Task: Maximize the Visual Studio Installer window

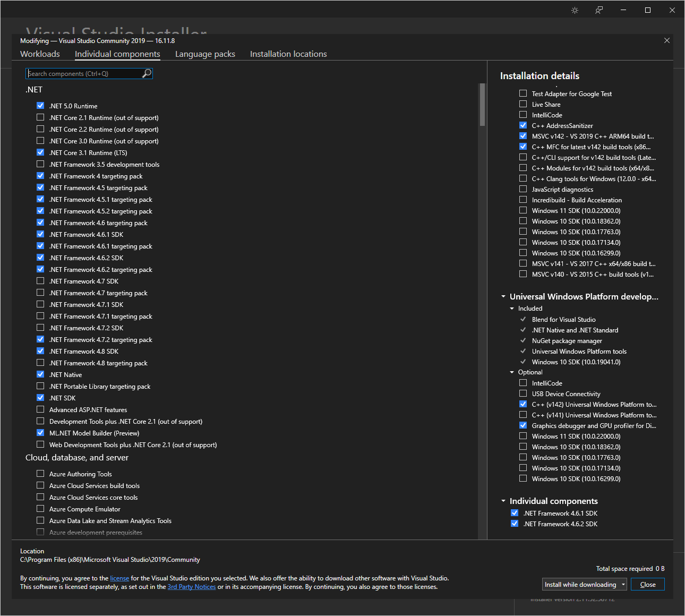Action: pos(648,10)
